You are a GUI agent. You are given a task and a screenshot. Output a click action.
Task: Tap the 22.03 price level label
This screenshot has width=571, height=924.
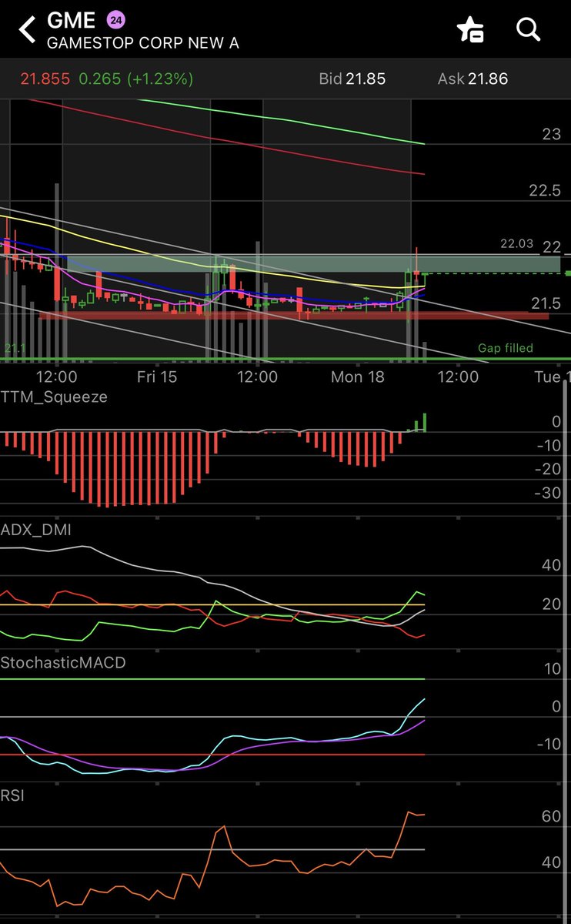(516, 243)
